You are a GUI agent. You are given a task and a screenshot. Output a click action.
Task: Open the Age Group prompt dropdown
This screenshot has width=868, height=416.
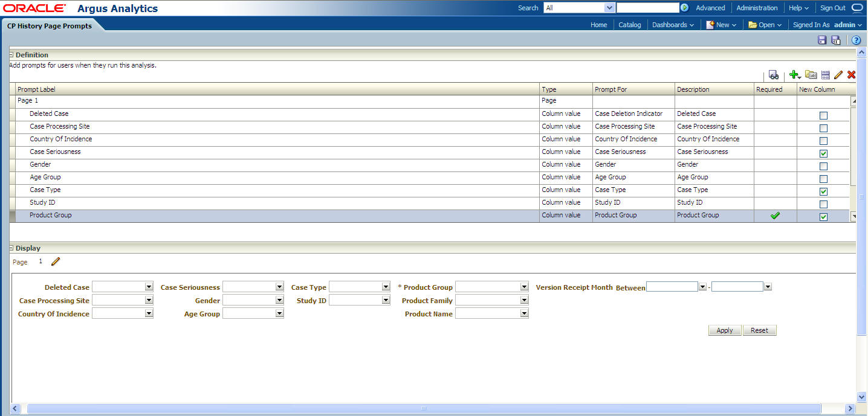(279, 313)
